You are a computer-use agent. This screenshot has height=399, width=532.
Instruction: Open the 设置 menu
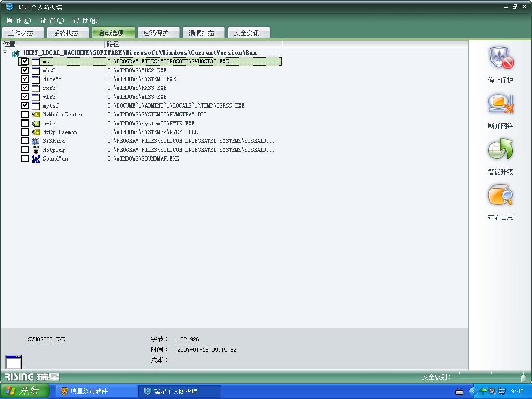52,21
